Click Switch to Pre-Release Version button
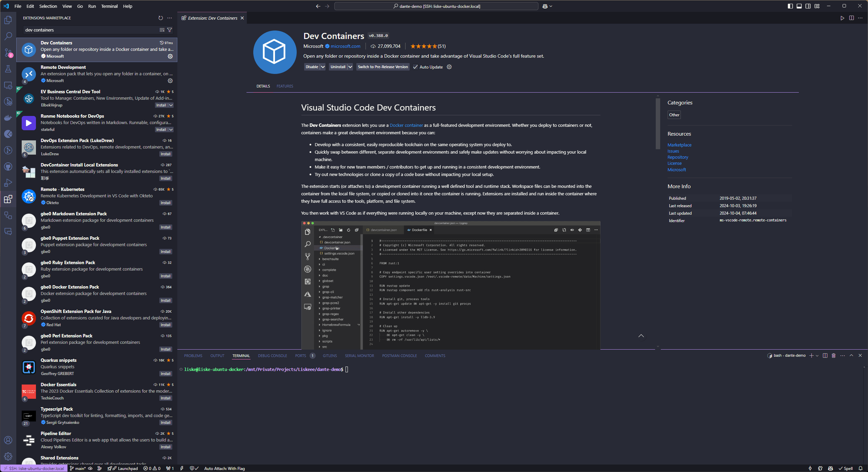 (383, 67)
